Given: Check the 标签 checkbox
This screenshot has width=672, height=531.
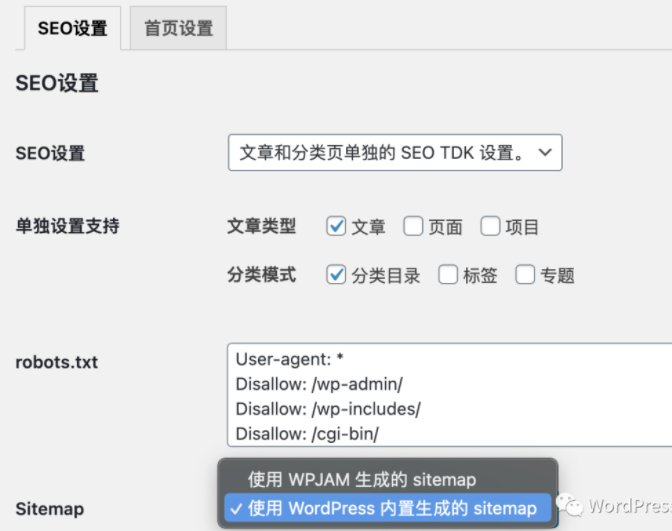Looking at the screenshot, I should coord(447,274).
